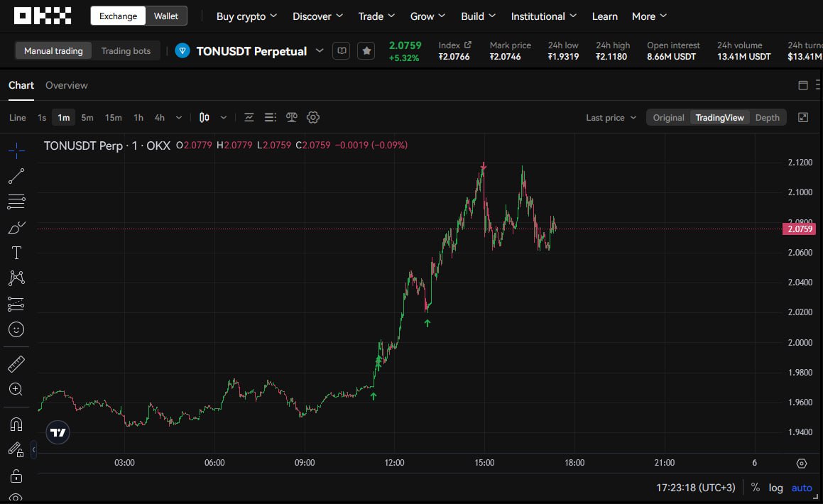
Task: Select the text annotation tool
Action: tap(16, 253)
